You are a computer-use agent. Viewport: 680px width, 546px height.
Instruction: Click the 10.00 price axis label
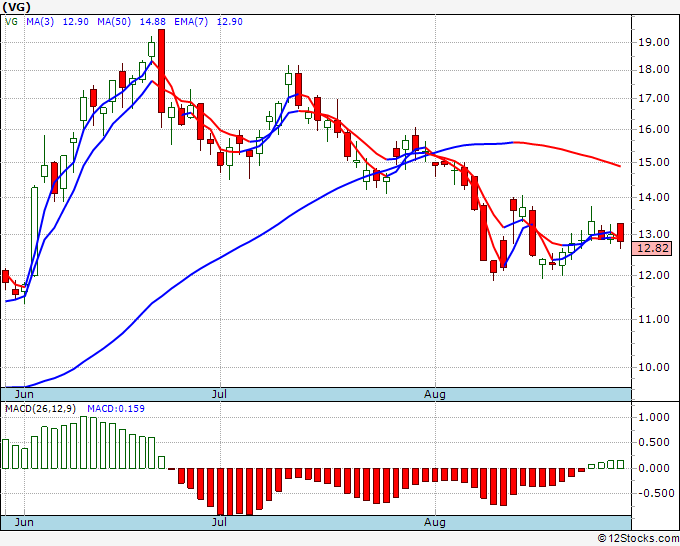654,367
